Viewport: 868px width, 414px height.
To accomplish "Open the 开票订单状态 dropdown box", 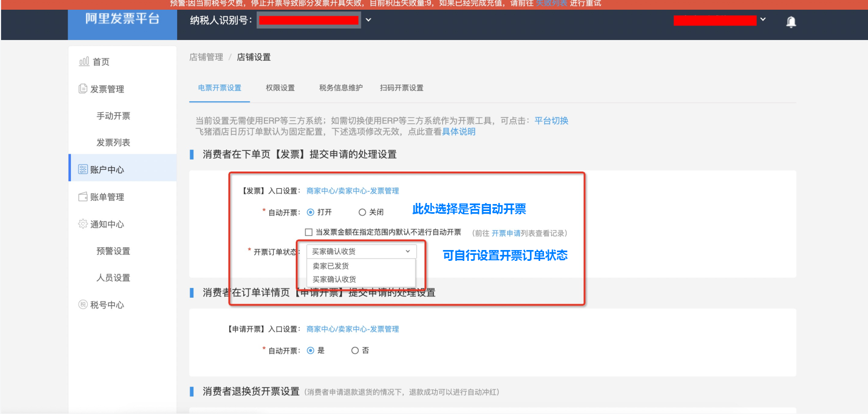I will [x=361, y=251].
